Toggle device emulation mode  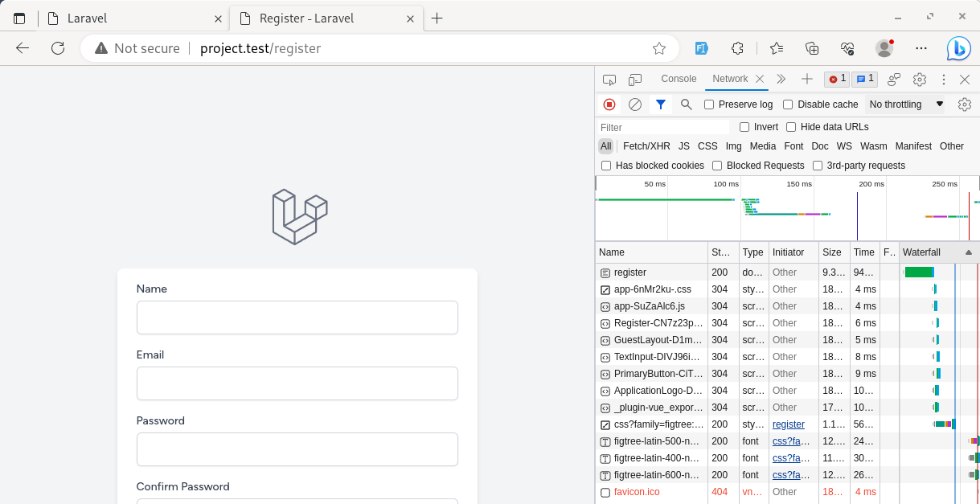click(x=635, y=79)
